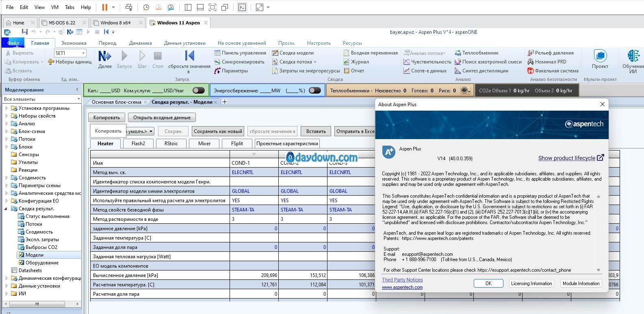This screenshot has height=314, width=644.
Task: Click the сбросьте значения (reset) icon in ribbon
Action: (x=189, y=56)
